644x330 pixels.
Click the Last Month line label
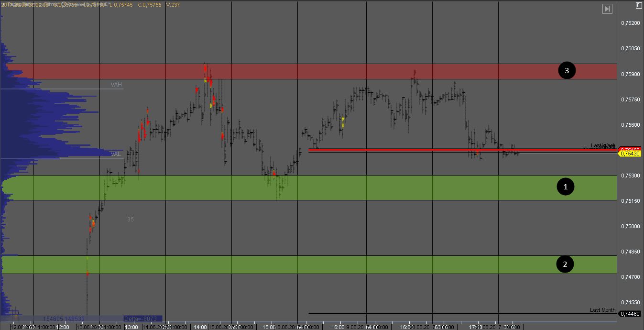tap(602, 310)
